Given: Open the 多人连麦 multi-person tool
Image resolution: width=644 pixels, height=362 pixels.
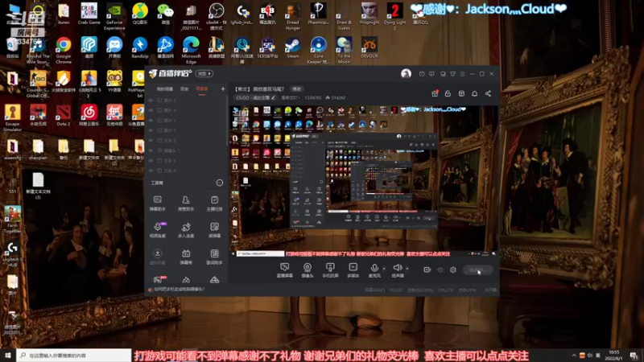Looking at the screenshot, I should 186,230.
